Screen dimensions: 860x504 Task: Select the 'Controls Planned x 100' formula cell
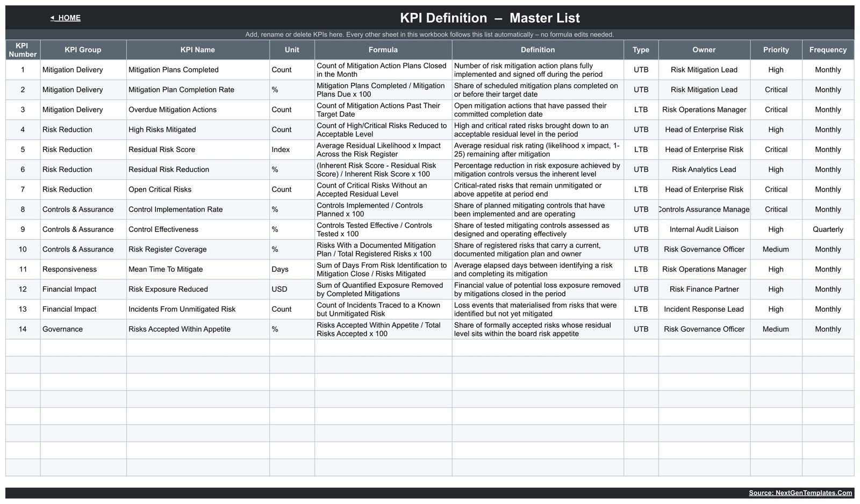383,210
